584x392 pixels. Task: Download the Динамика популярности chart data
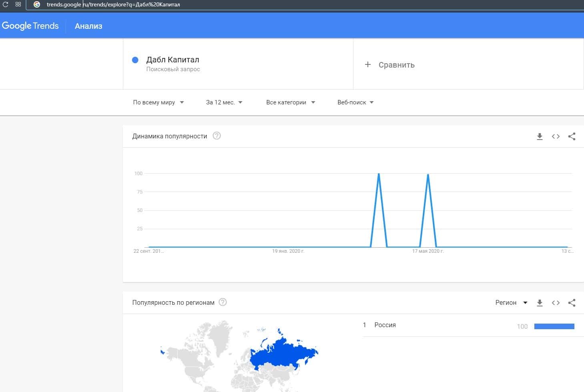click(540, 136)
